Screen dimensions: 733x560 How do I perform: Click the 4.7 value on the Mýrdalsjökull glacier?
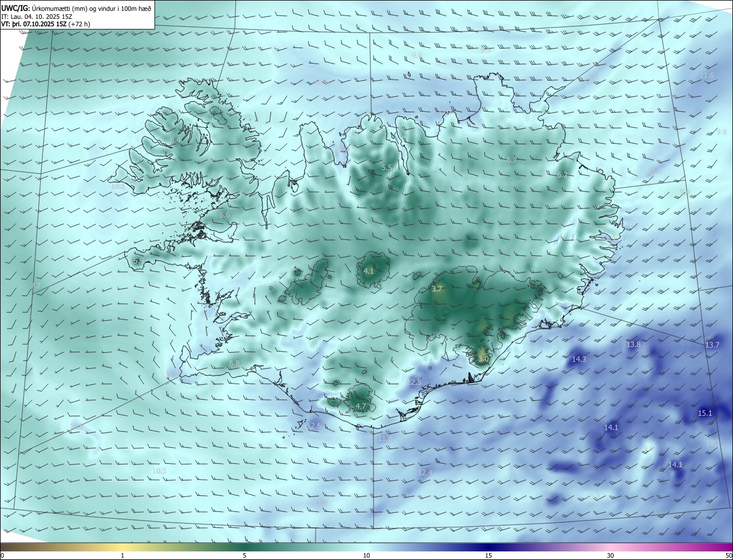[x=361, y=407]
